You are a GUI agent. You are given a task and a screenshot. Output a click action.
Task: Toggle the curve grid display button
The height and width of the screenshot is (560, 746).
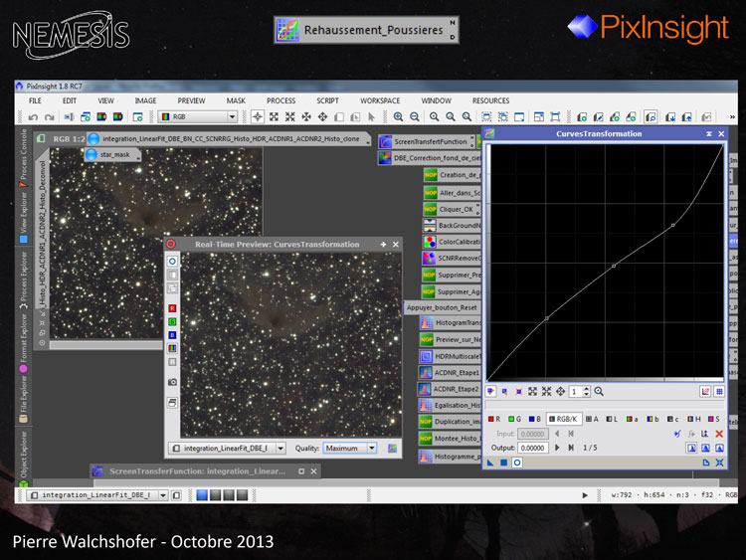pyautogui.click(x=719, y=391)
